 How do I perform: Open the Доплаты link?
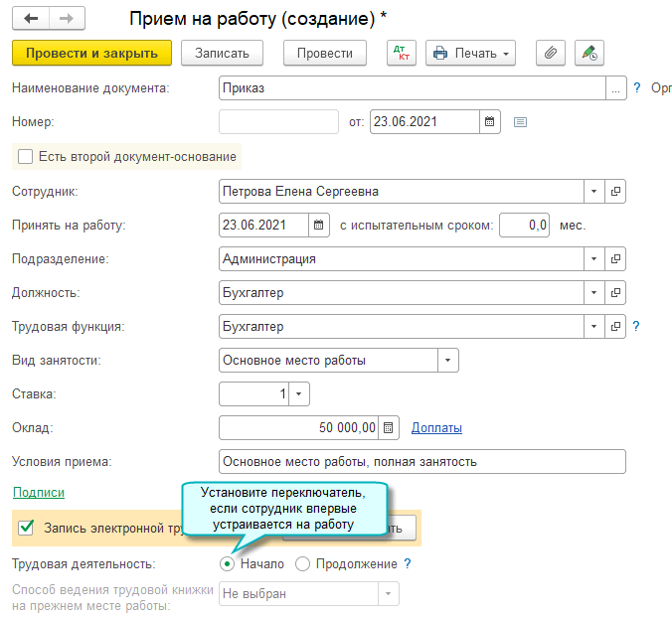coord(436,427)
